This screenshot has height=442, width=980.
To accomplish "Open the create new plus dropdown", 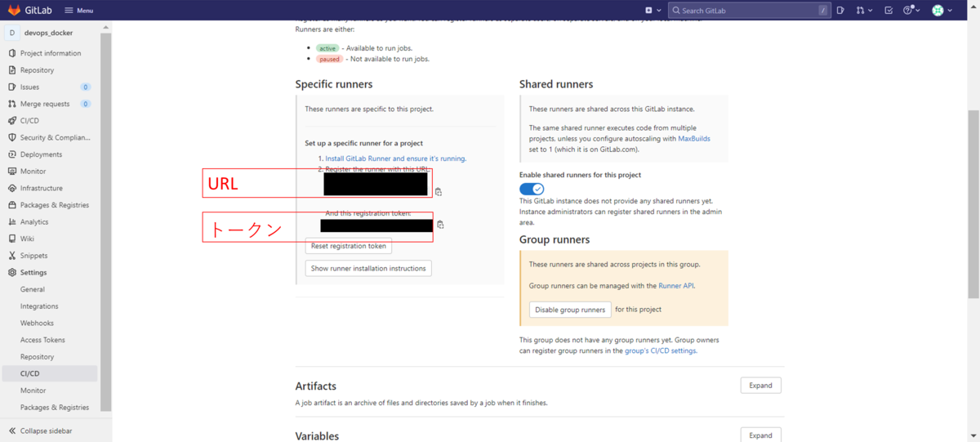I will tap(652, 11).
